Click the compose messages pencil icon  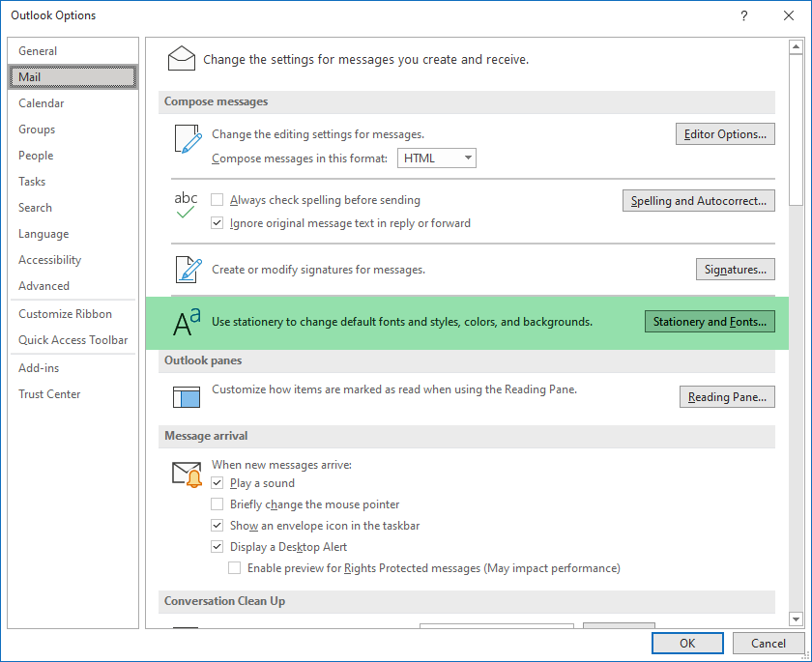(x=186, y=139)
